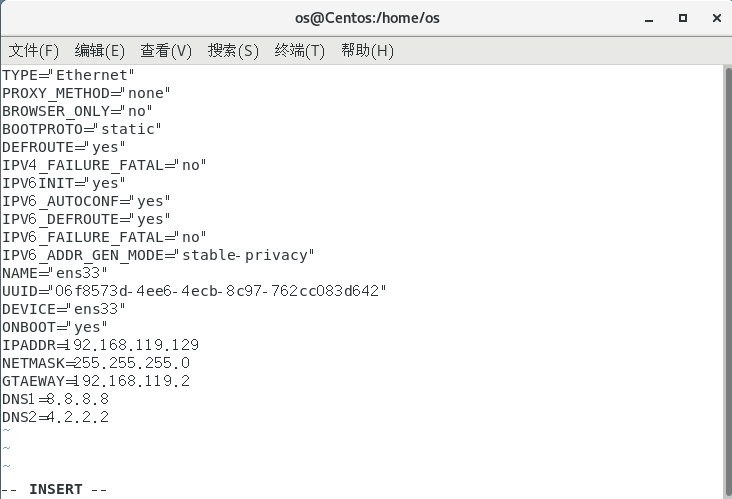Click the UUID value text
The height and width of the screenshot is (499, 732).
tap(220, 291)
